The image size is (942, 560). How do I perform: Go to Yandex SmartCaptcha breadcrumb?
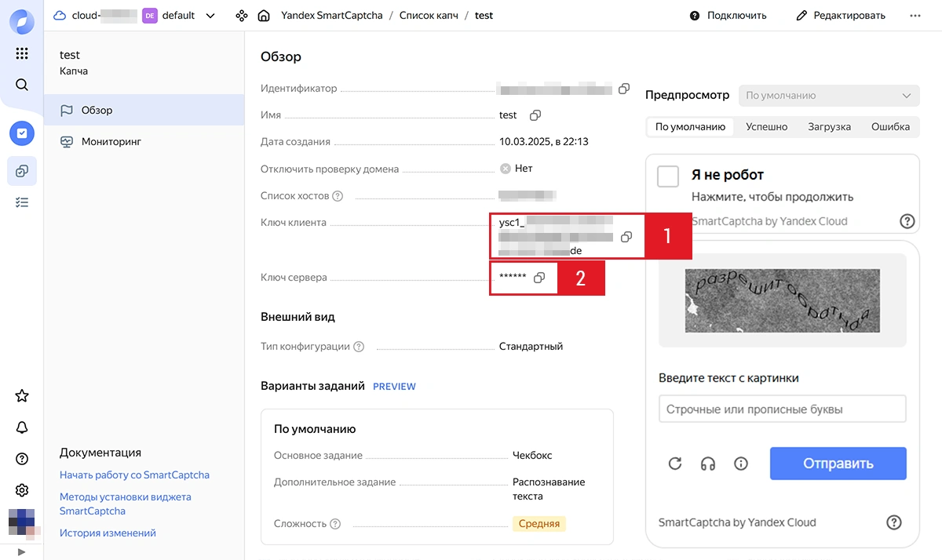point(331,16)
